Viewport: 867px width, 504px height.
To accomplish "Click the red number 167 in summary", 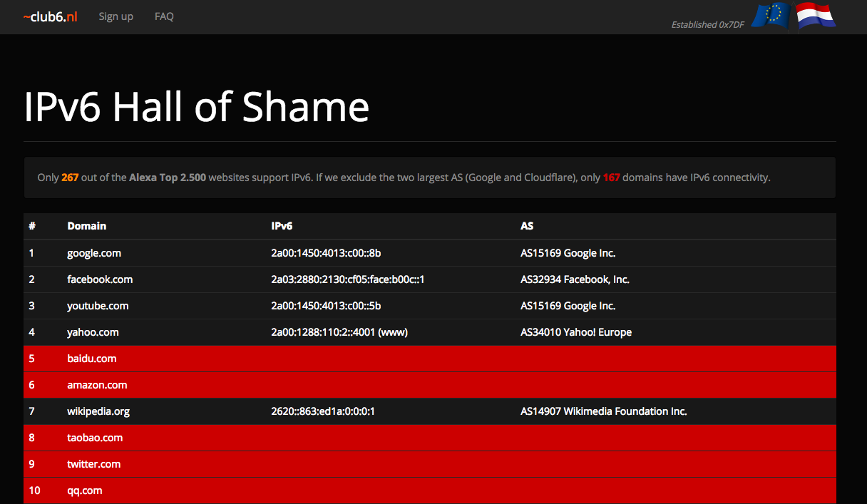I will [x=611, y=178].
